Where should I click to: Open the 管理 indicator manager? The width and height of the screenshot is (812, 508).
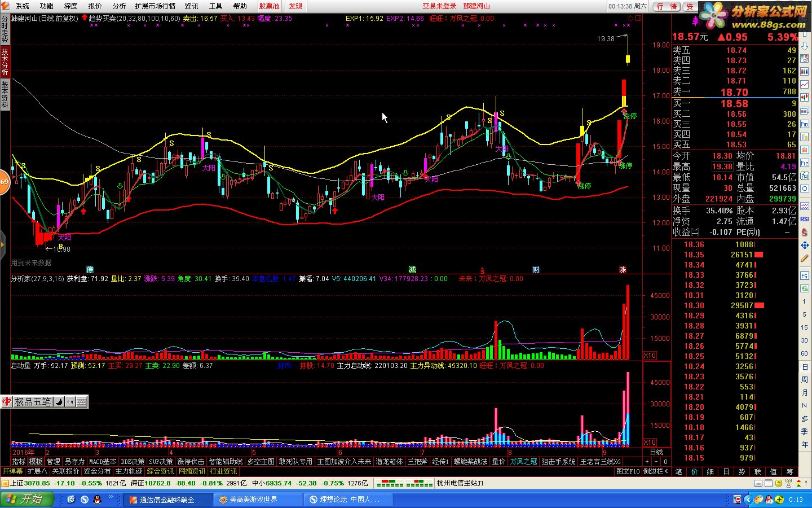point(53,462)
